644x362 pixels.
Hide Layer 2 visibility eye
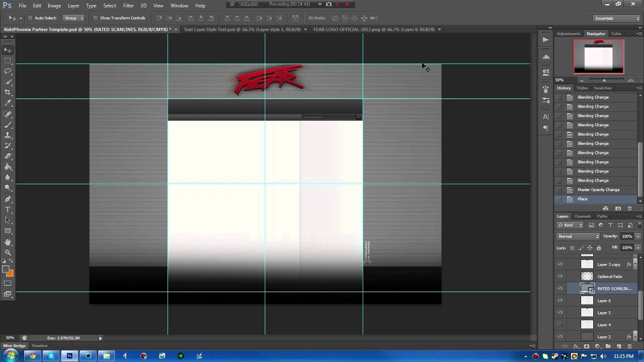point(560,336)
